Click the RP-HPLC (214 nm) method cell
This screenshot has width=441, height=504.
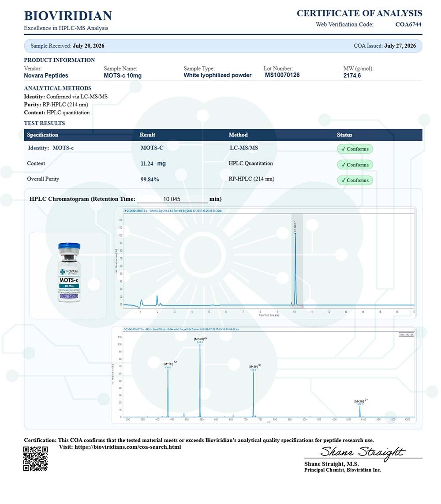tap(251, 179)
